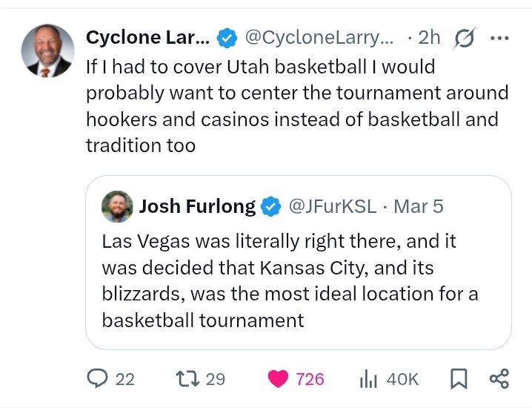The image size is (532, 408).
Task: Click the 2h timestamp
Action: [428, 37]
